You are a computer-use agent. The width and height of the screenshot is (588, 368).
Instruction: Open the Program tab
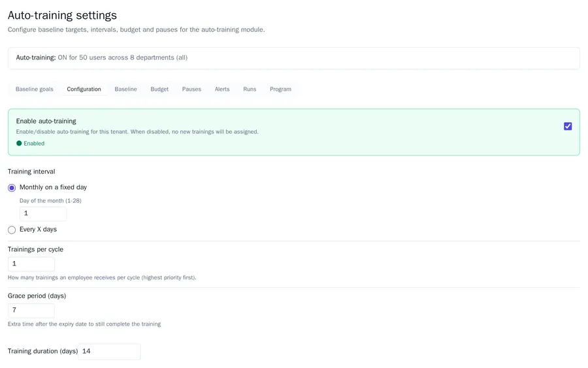pos(280,89)
